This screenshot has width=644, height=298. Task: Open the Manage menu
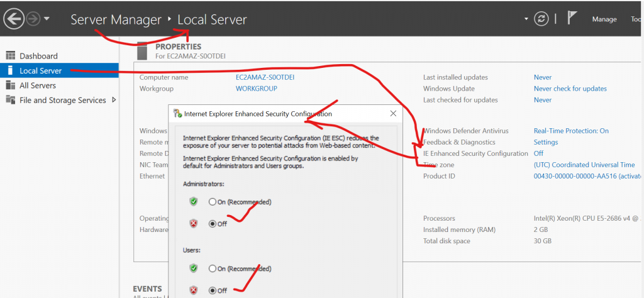[x=604, y=19]
